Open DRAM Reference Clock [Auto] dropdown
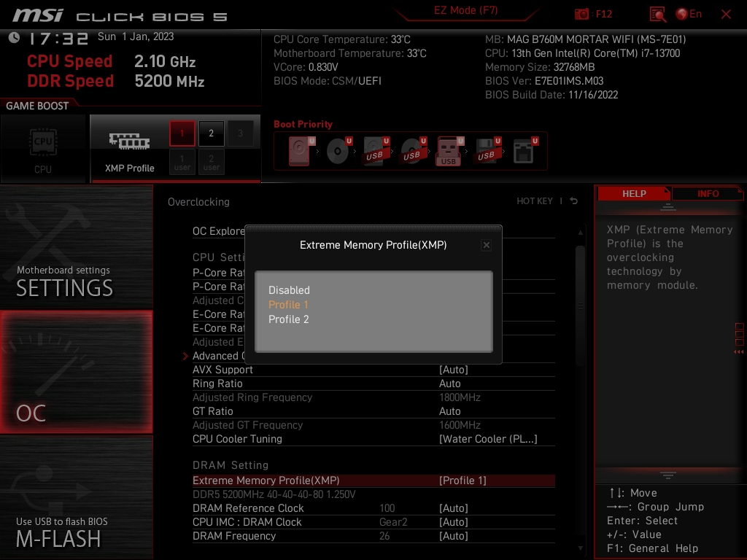 tap(454, 508)
